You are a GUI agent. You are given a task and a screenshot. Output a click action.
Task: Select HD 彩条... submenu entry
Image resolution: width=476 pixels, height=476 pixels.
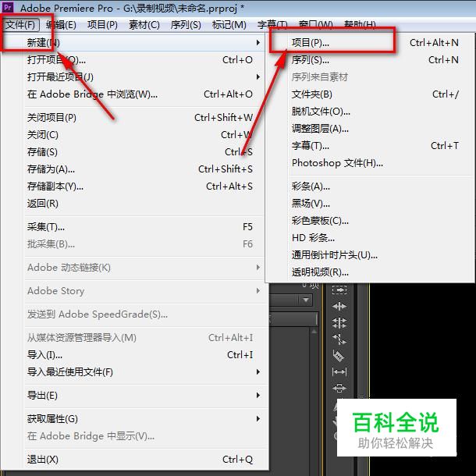pyautogui.click(x=370, y=238)
